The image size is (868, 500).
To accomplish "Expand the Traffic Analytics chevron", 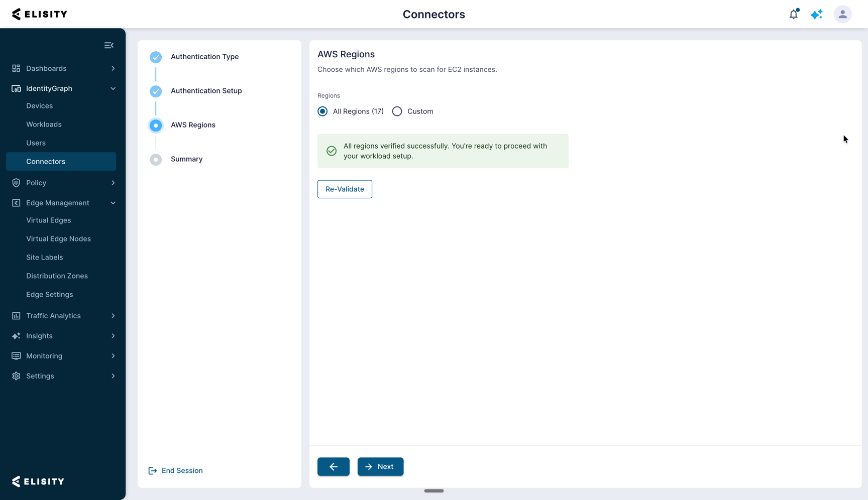I will pos(113,316).
